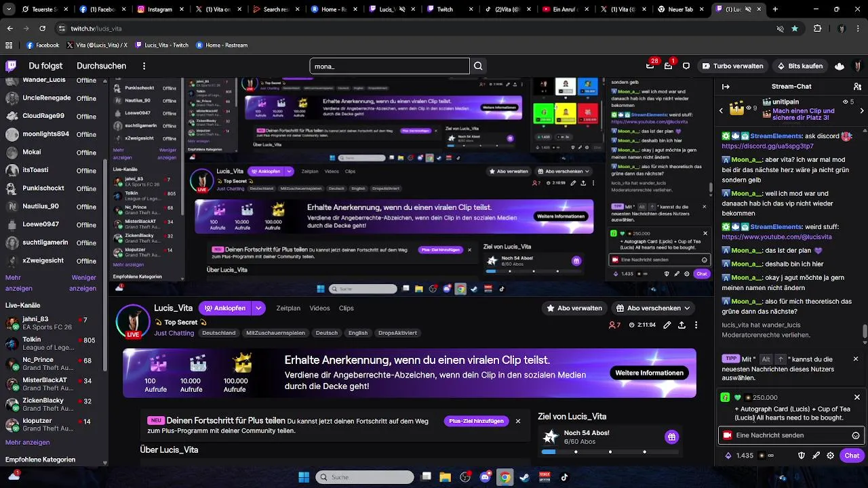This screenshot has width=868, height=488.
Task: Click the Twitch search field
Action: click(389, 66)
